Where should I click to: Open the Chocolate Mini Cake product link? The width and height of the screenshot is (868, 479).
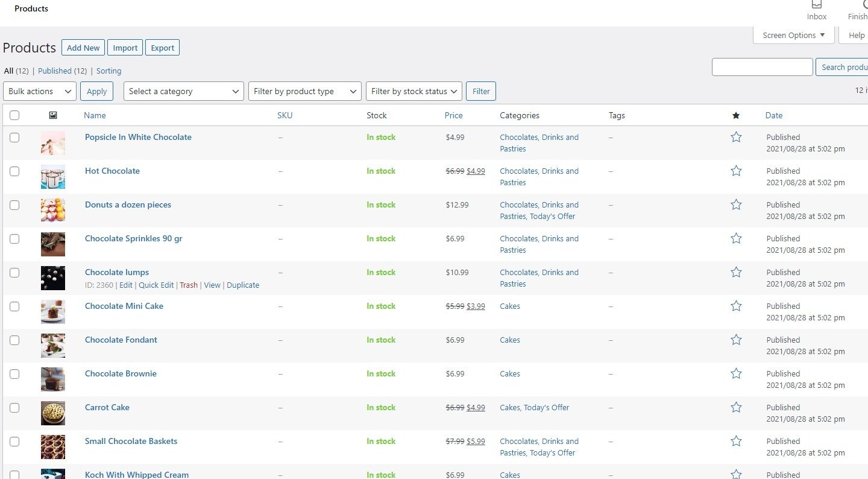click(124, 306)
